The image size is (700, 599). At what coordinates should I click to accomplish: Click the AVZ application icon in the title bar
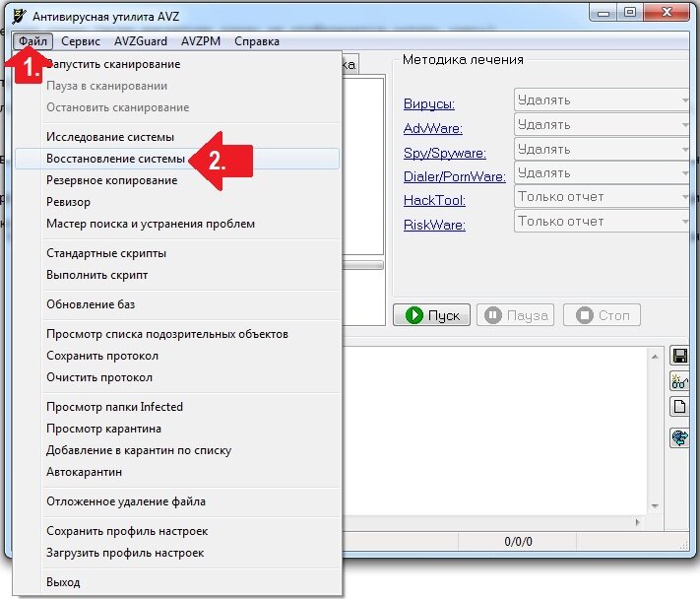point(19,16)
